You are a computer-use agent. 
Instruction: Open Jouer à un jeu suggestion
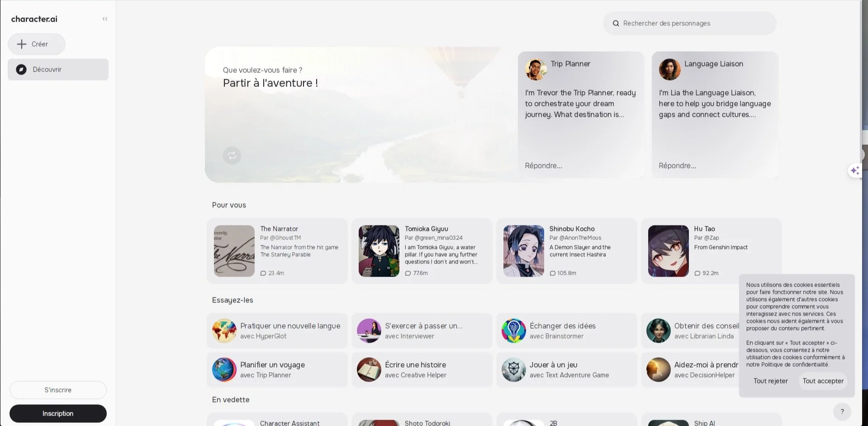pos(567,369)
